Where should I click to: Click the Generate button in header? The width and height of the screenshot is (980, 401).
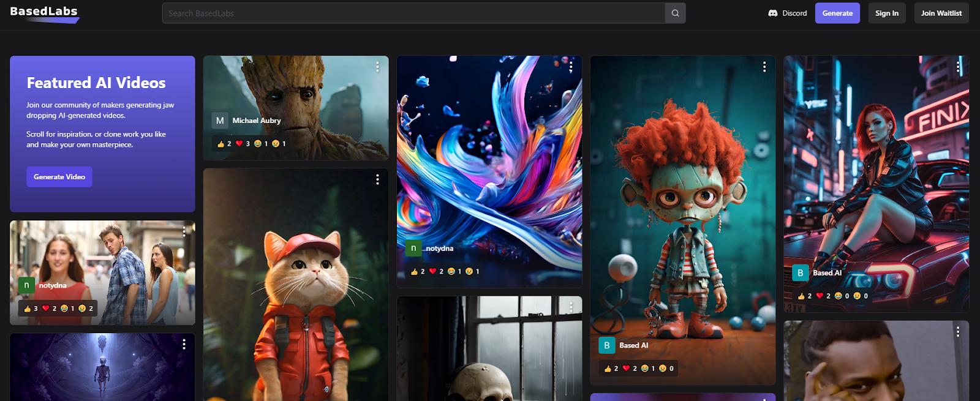click(x=837, y=13)
